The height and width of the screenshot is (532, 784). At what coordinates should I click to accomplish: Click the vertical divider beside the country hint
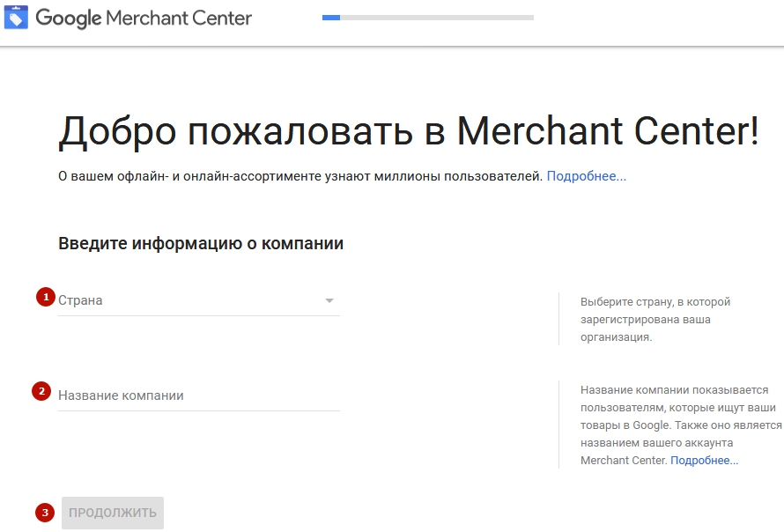point(558,319)
